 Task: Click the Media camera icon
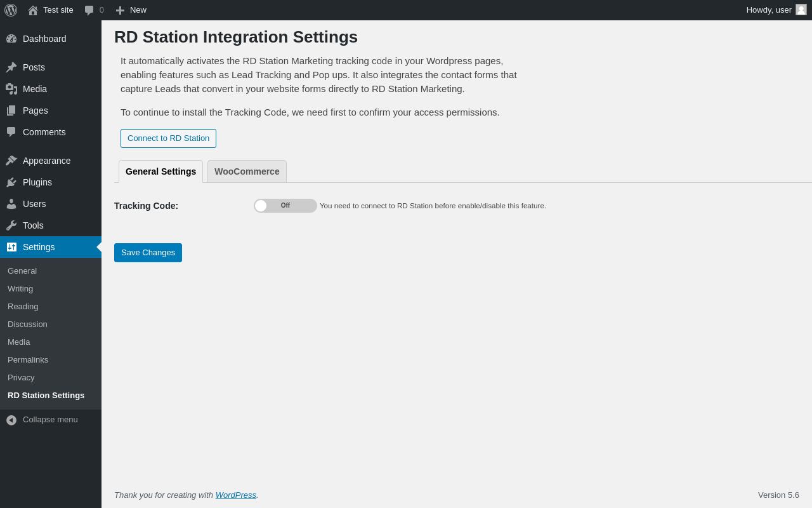tap(11, 89)
